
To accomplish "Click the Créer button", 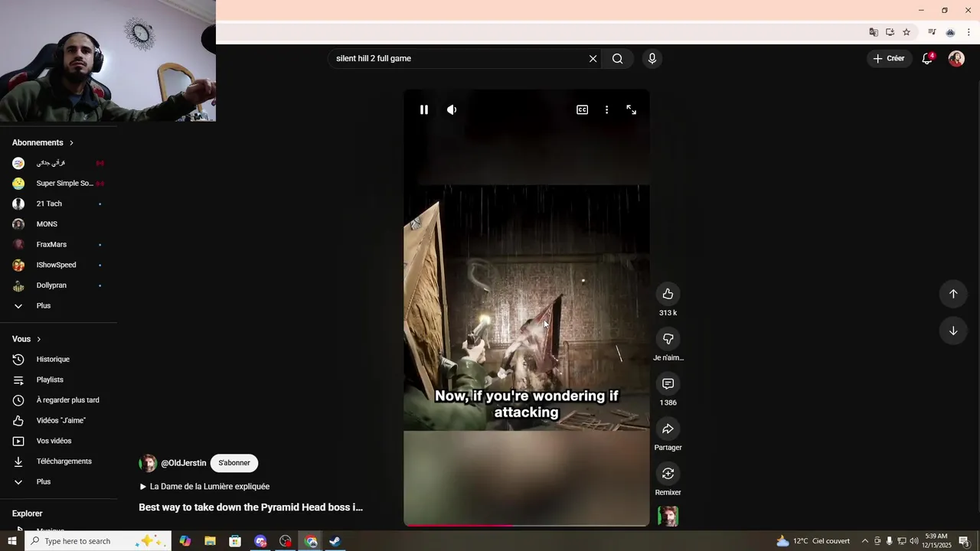I will [x=888, y=58].
